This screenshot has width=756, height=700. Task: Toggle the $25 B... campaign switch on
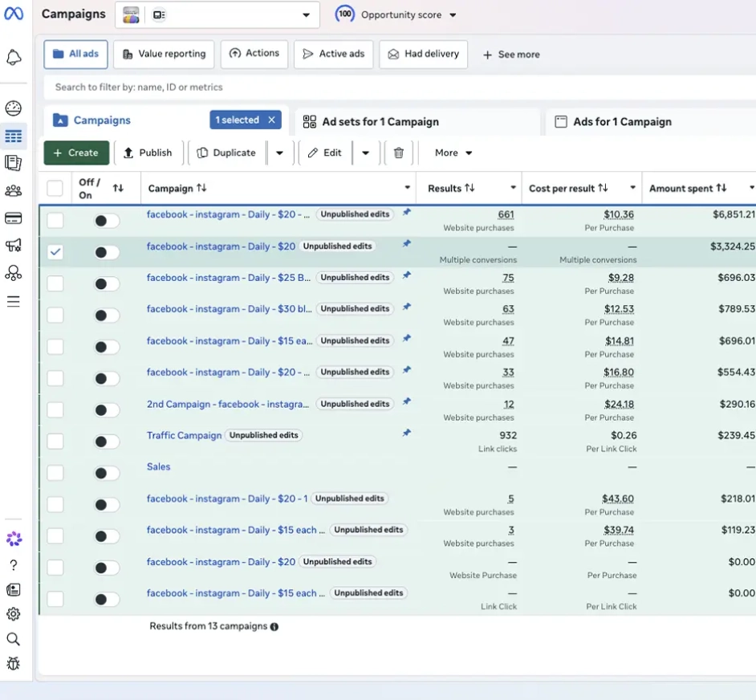[x=106, y=283]
